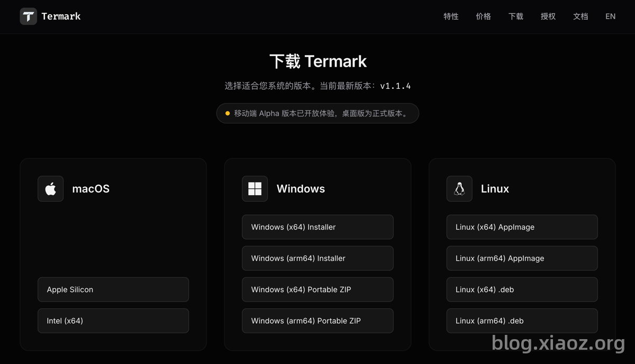Click the Windows logo icon
The width and height of the screenshot is (635, 364).
255,189
